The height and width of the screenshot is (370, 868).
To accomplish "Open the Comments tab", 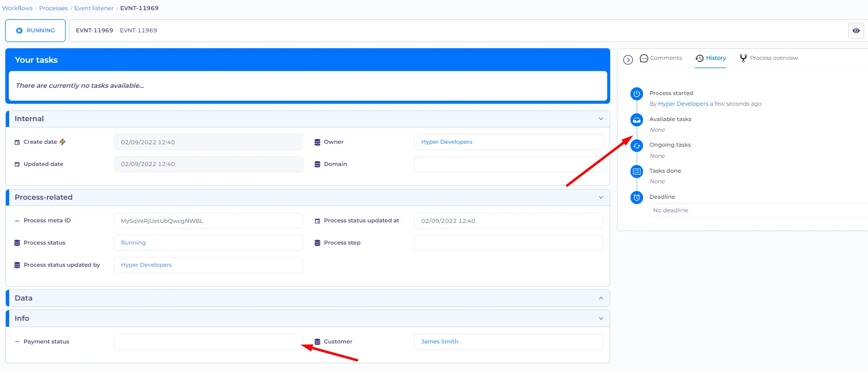I will [x=661, y=58].
